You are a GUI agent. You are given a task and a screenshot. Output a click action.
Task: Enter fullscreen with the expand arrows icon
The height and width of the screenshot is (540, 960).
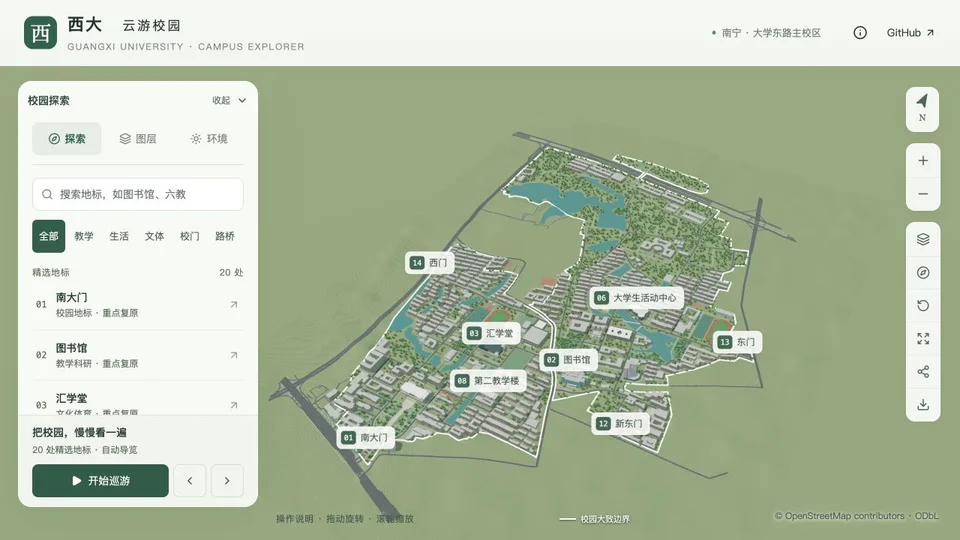tap(923, 339)
